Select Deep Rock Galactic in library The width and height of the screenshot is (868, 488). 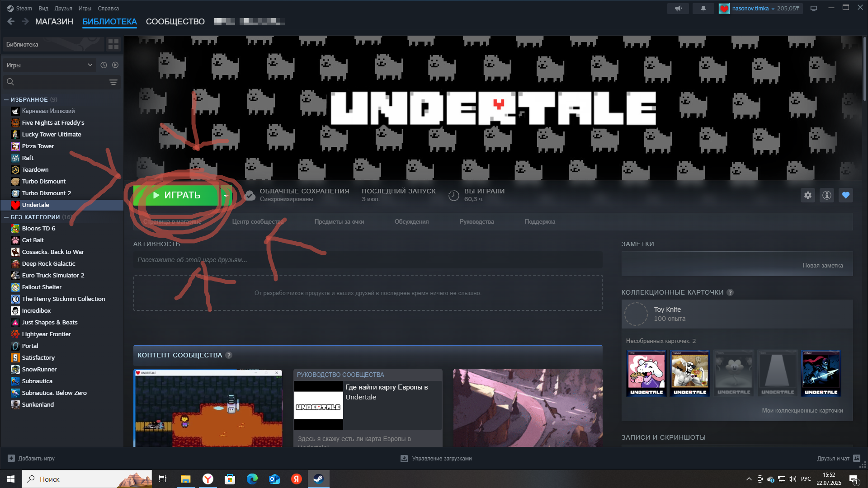[62, 263]
